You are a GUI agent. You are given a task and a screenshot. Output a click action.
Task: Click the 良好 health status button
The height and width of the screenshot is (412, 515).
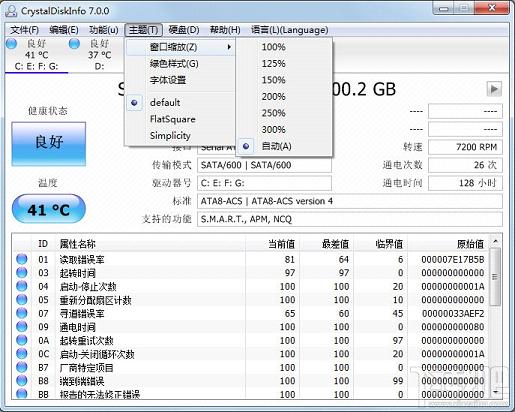(x=49, y=144)
